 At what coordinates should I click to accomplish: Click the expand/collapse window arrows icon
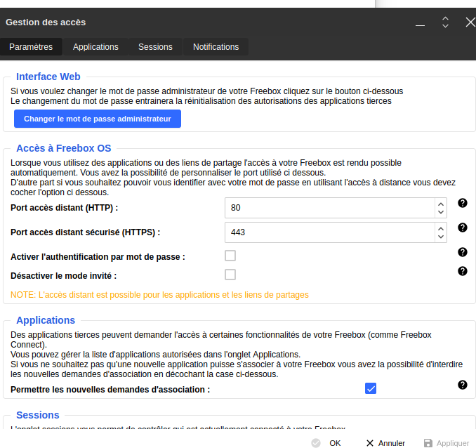(x=445, y=22)
